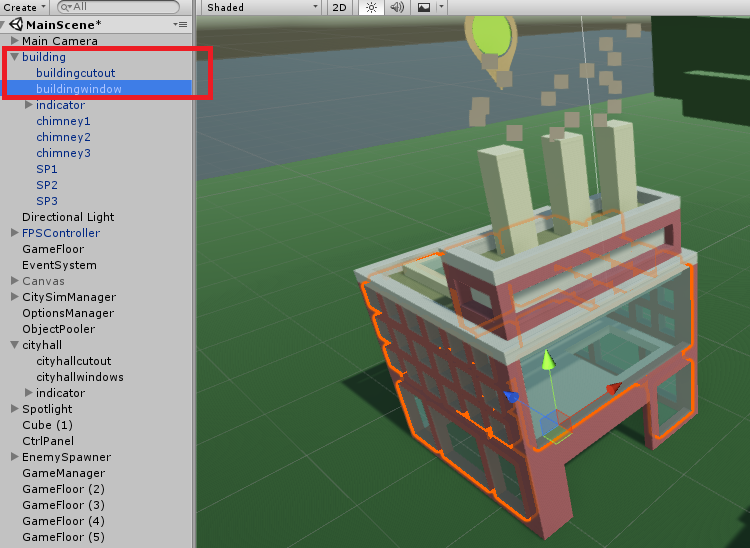Open the MainScene options menu icon

point(180,24)
